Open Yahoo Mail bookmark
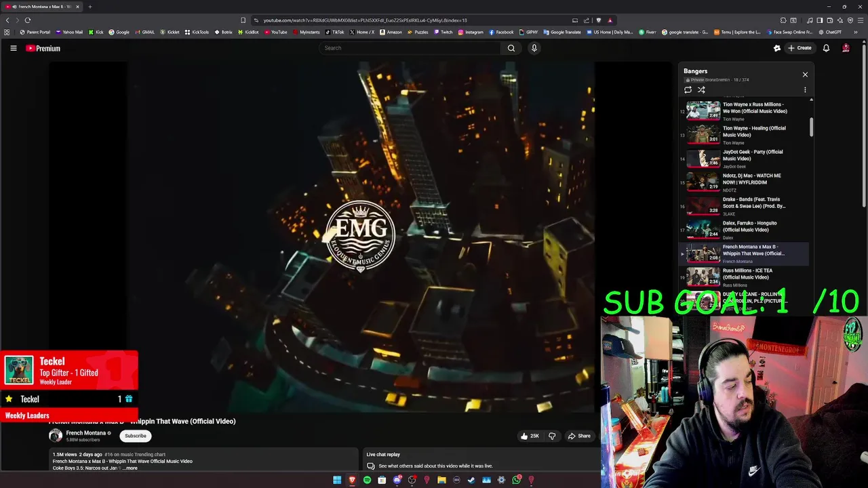Viewport: 868px width, 488px height. (x=69, y=32)
